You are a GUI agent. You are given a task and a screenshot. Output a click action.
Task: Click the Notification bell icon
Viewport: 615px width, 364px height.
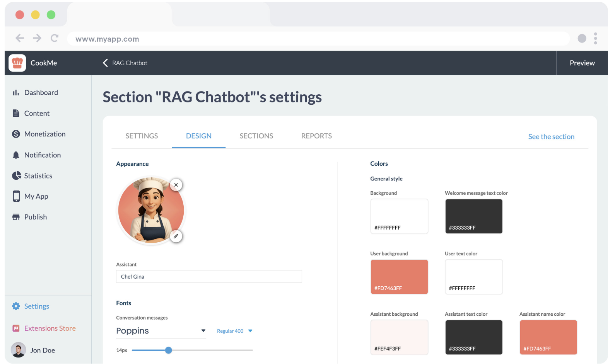click(x=16, y=155)
